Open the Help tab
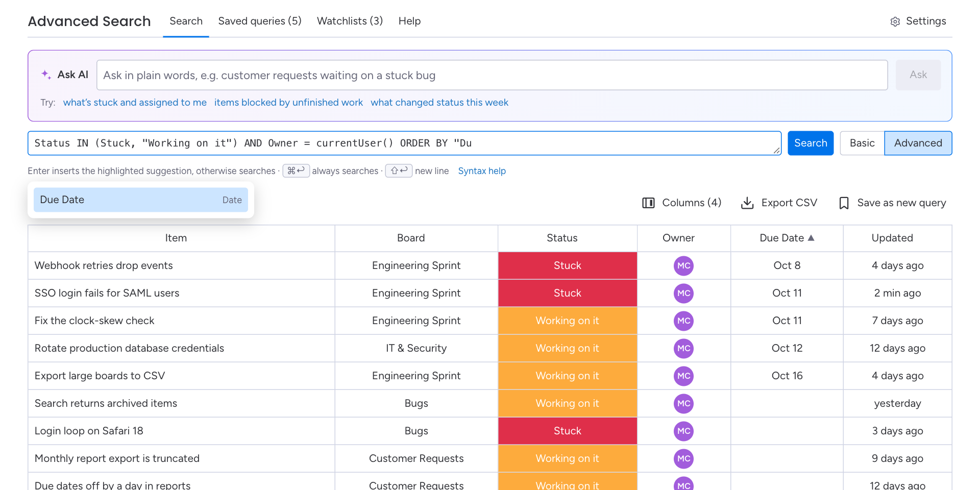Screen dimensions: 980x490 409,21
